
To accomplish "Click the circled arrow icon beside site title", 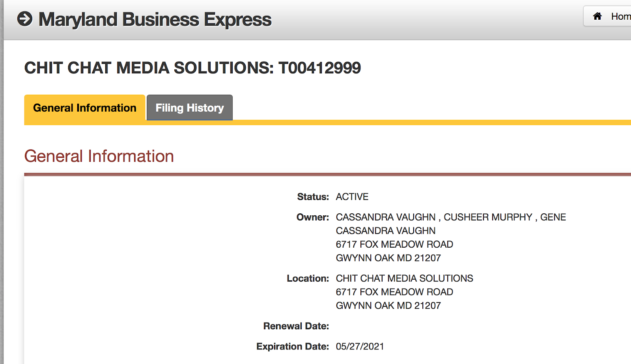I will click(x=25, y=19).
